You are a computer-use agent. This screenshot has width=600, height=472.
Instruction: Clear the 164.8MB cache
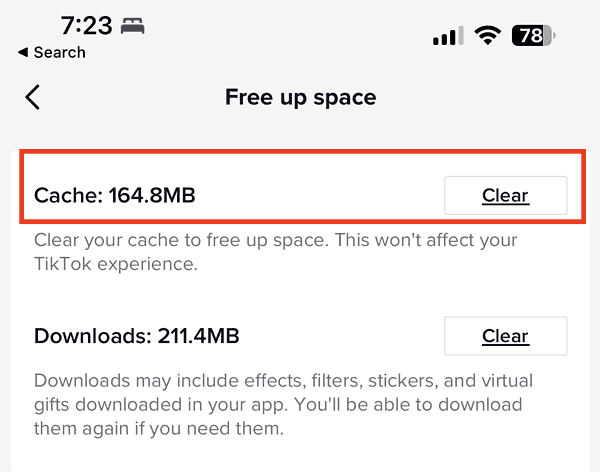(x=505, y=195)
